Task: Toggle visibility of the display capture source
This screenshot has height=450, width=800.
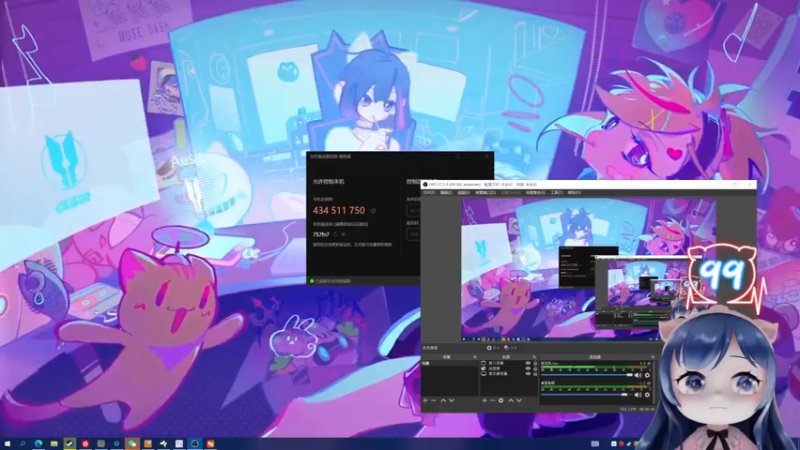Action: point(528,373)
